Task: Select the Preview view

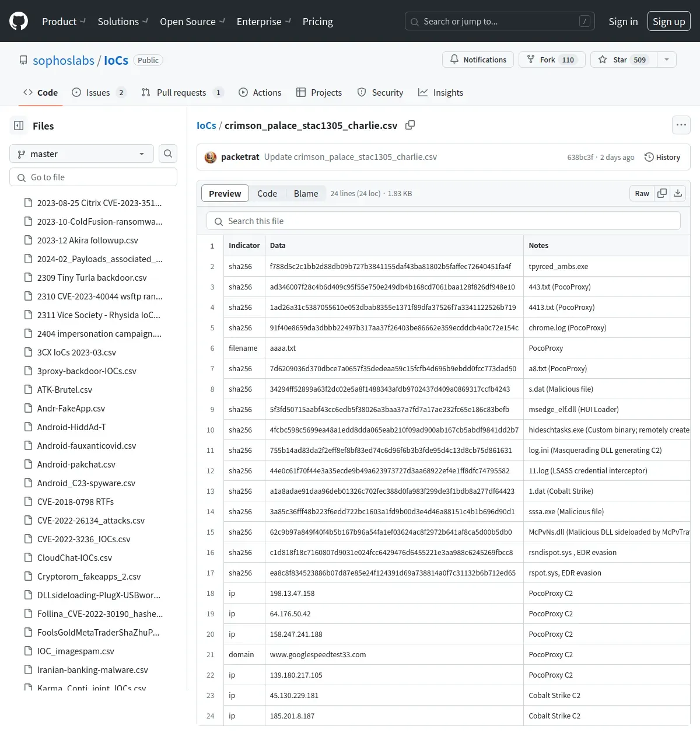Action: pos(225,193)
